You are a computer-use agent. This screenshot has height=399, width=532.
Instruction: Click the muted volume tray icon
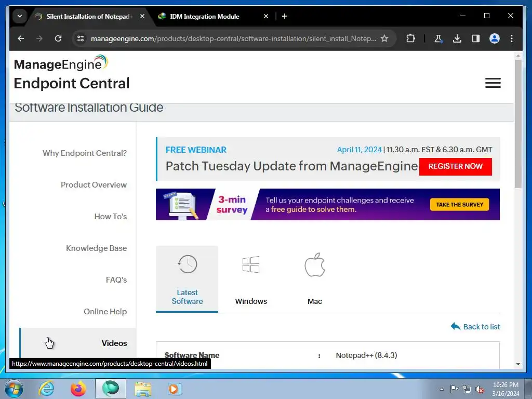point(480,389)
